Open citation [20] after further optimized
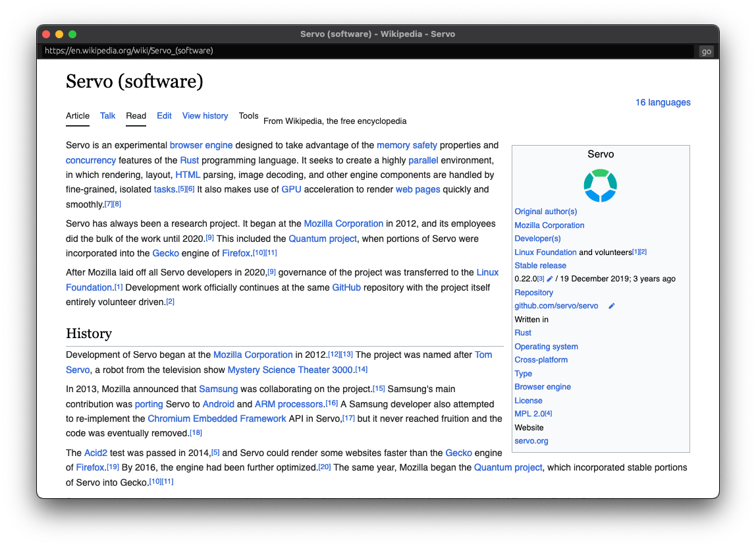The height and width of the screenshot is (547, 756). 325,467
